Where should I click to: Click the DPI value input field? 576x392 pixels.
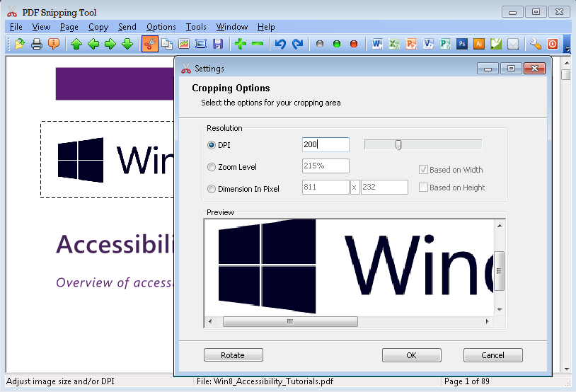point(326,144)
